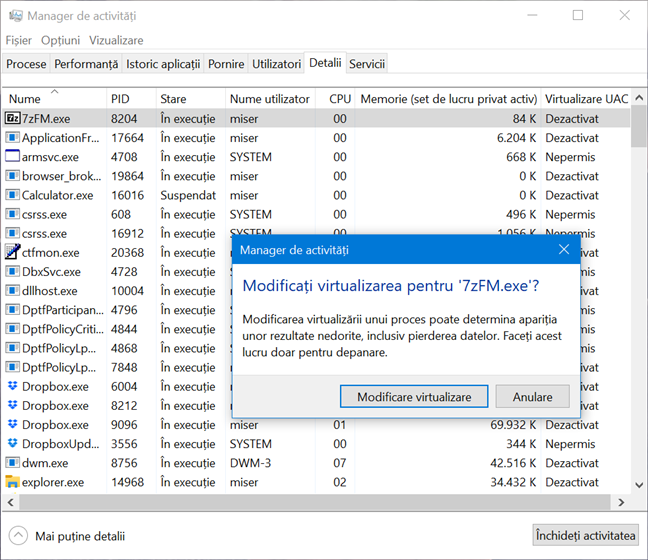
Task: Switch to the Performanță tab
Action: pyautogui.click(x=86, y=64)
